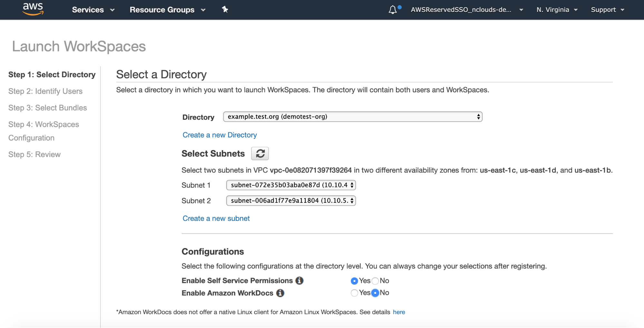
Task: Open the notifications bell icon
Action: click(392, 10)
